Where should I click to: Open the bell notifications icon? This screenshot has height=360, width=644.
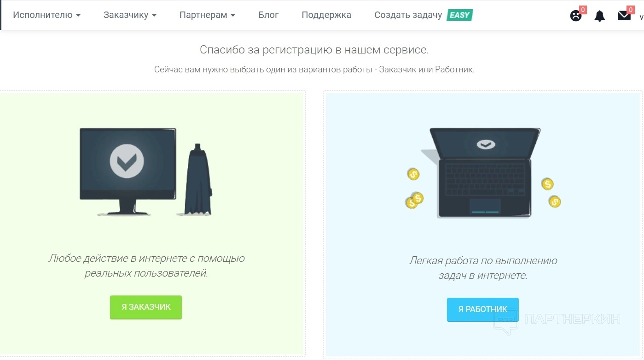[599, 16]
